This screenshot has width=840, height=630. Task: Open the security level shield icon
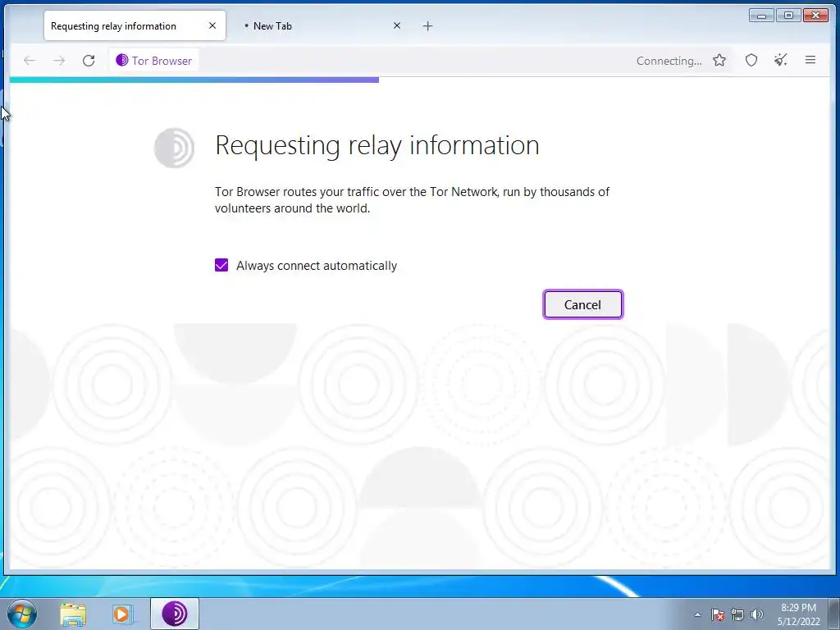pos(751,60)
